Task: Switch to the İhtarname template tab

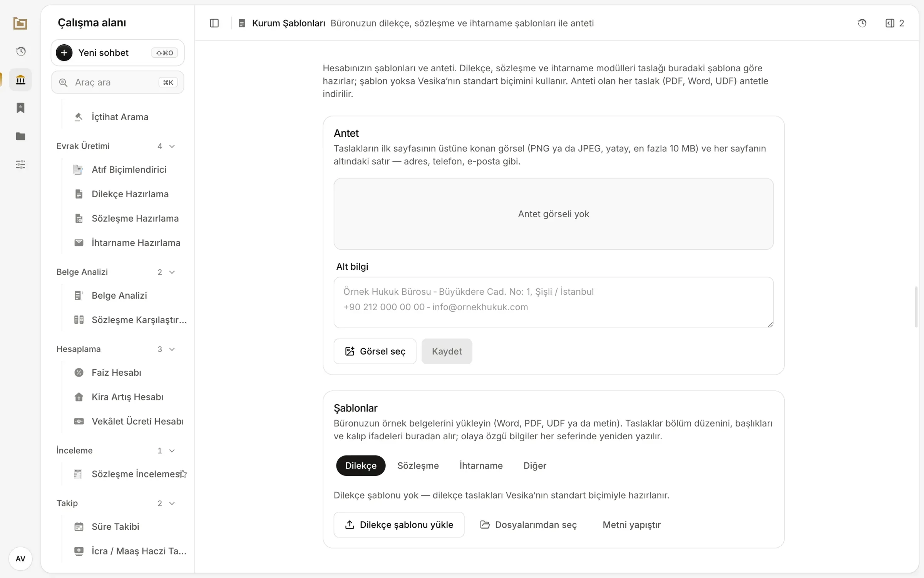Action: point(481,465)
